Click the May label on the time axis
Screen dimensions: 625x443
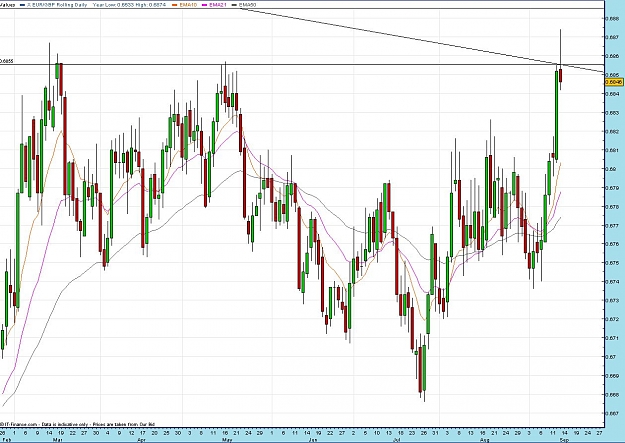(x=228, y=440)
